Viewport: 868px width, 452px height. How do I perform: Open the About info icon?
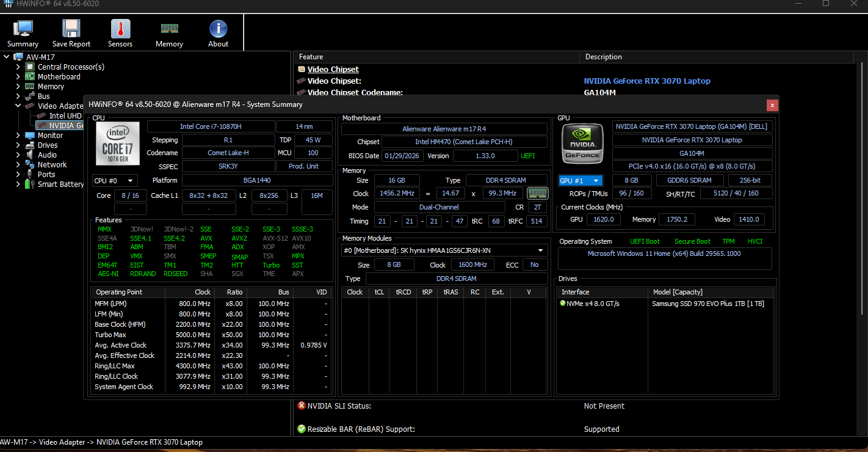[x=218, y=29]
